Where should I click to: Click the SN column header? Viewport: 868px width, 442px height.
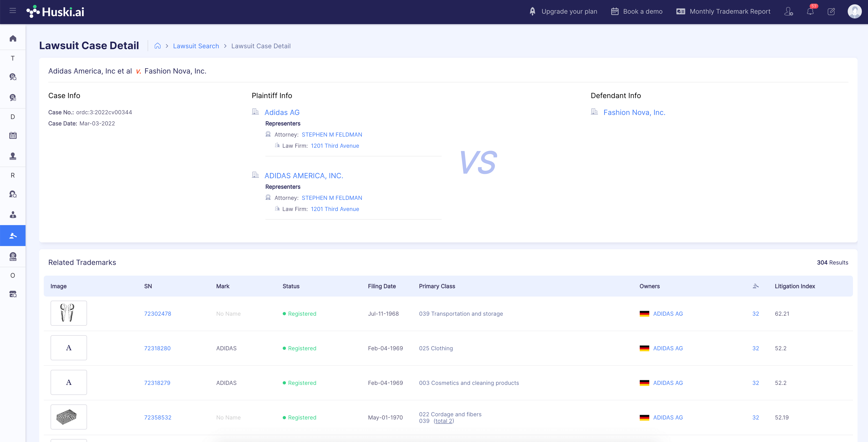[x=148, y=286]
